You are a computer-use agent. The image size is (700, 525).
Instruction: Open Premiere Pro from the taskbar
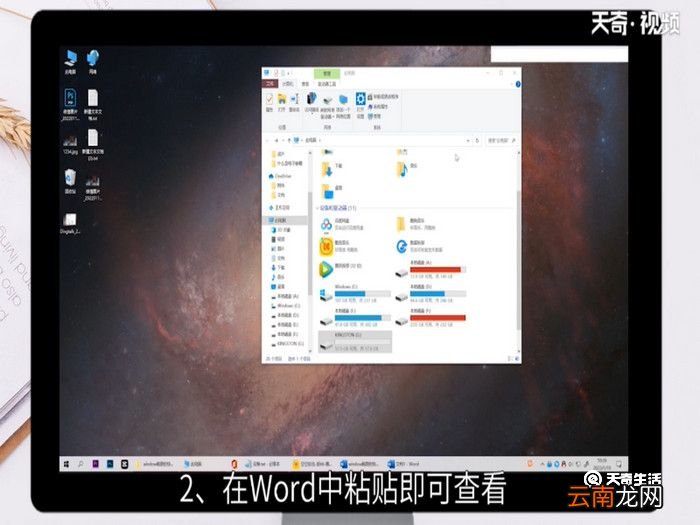[x=96, y=464]
